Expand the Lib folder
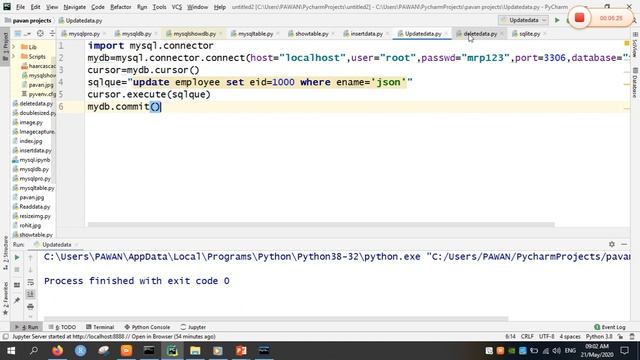The height and width of the screenshot is (360, 640). [x=14, y=47]
